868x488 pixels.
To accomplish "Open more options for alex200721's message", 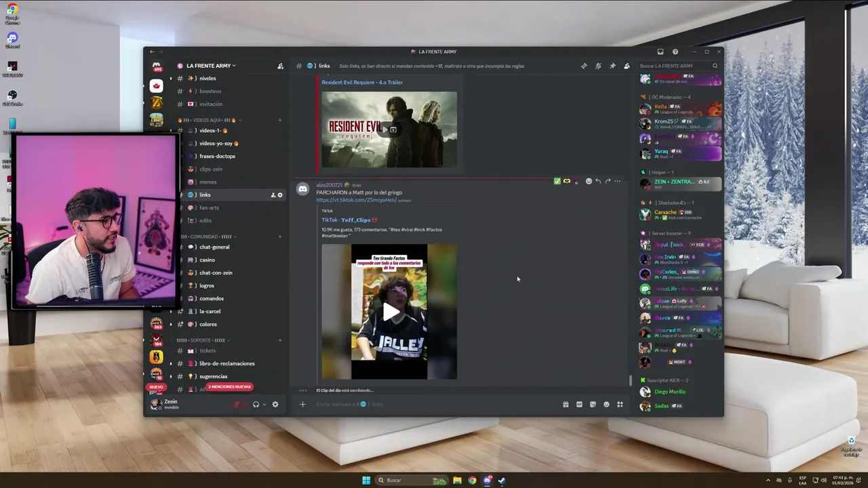I will pos(617,181).
